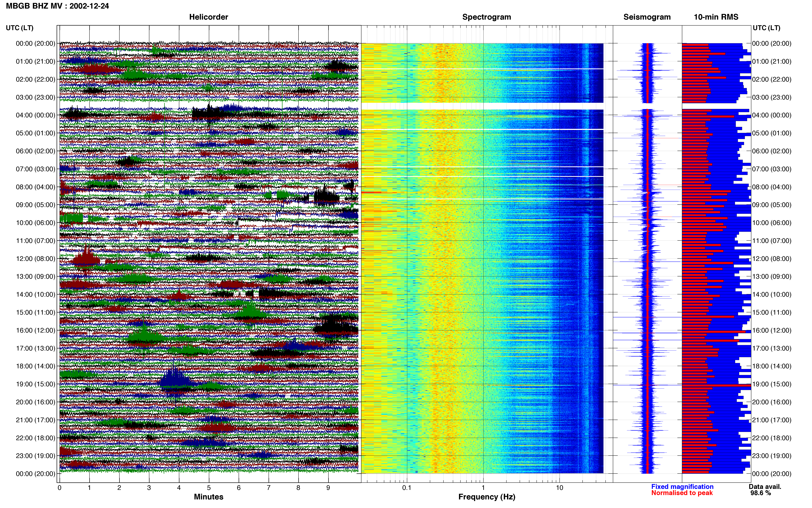The image size is (812, 508).
Task: Click the '08:00 (04:00)' label on the Helicorder axis
Action: coord(36,187)
